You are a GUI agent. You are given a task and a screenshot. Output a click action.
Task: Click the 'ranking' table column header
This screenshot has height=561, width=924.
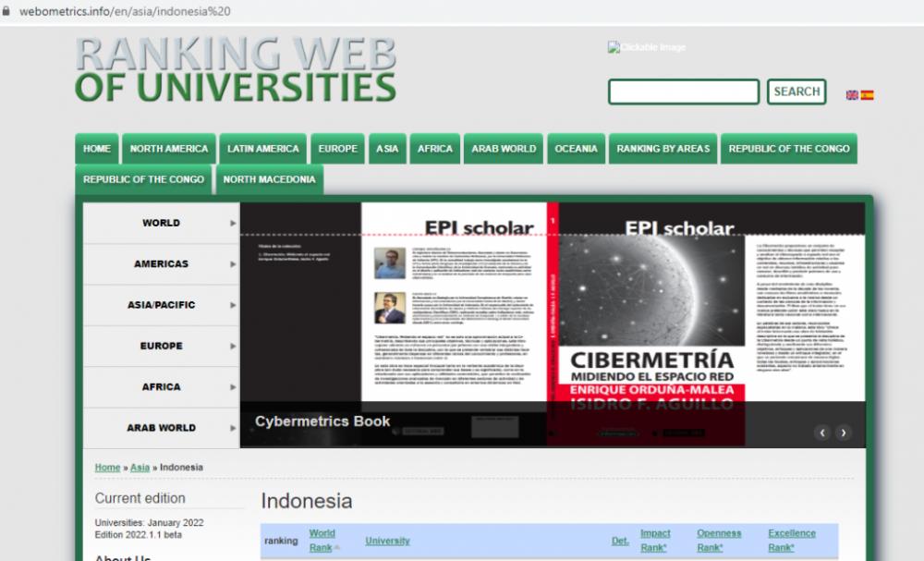[x=281, y=541]
